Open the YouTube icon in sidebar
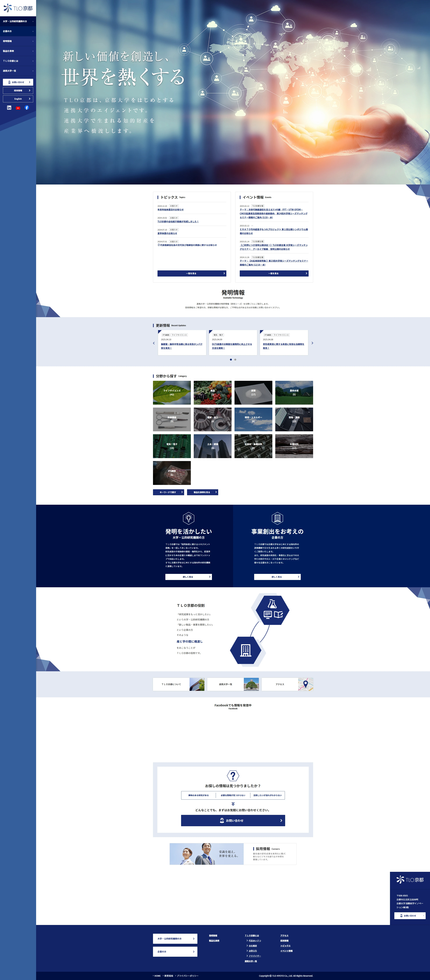 point(18,108)
